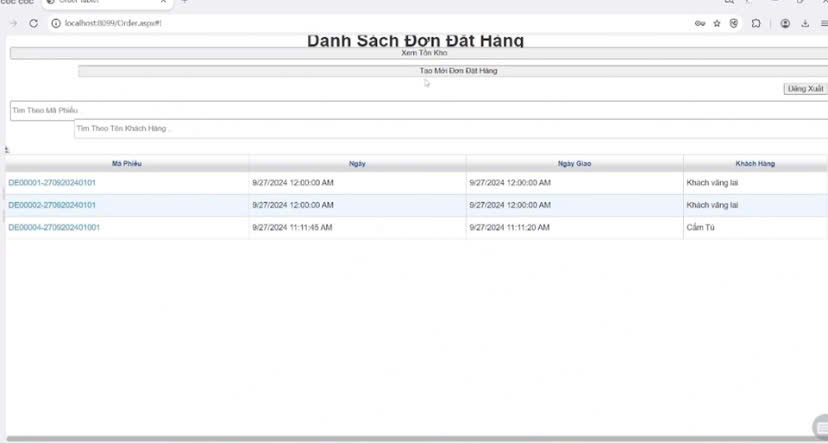Click the Xem Tồn Kho button
Viewport: 828px width, 444px height.
[418, 52]
